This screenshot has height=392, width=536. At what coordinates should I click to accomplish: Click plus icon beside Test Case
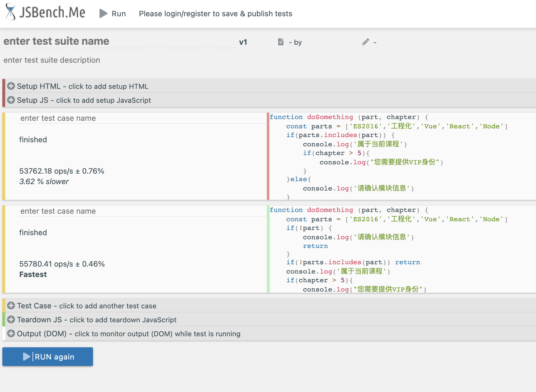11,306
